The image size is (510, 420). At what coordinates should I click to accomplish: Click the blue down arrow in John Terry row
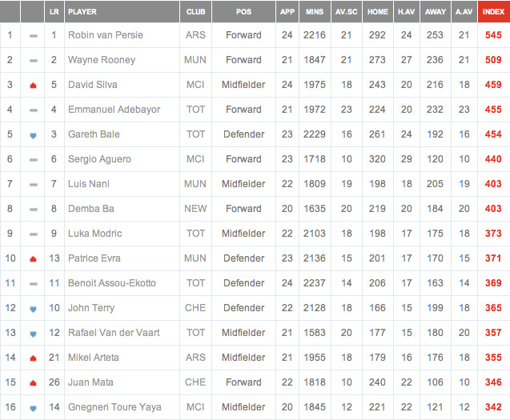point(33,309)
